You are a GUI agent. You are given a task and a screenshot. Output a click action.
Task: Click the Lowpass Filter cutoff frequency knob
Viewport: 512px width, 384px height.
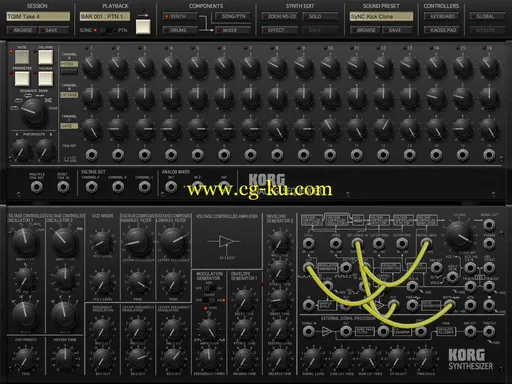tap(173, 241)
